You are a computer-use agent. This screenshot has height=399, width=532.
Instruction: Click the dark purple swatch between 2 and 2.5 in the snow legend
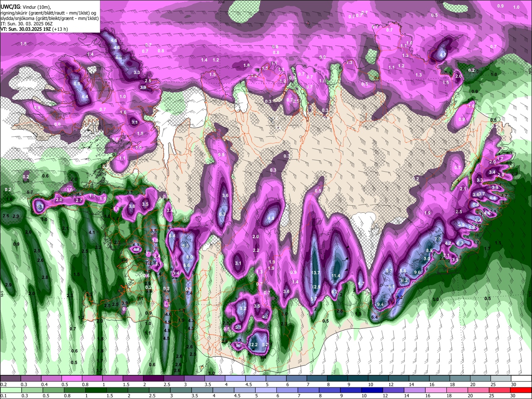153,379
